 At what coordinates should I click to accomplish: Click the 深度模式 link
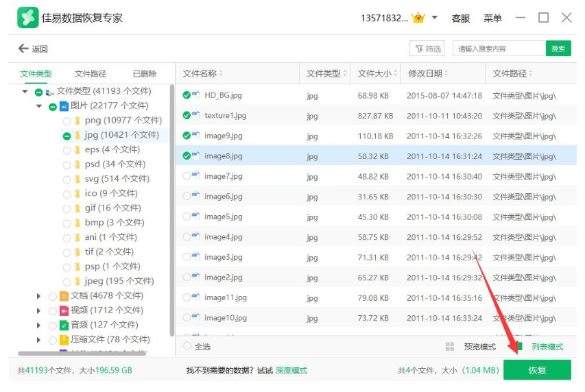pos(291,370)
